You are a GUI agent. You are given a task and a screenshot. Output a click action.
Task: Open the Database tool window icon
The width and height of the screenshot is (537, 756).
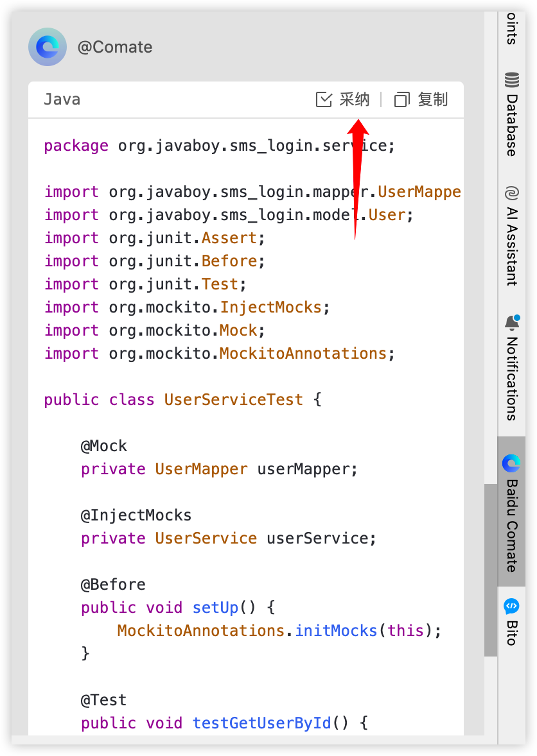click(x=511, y=80)
